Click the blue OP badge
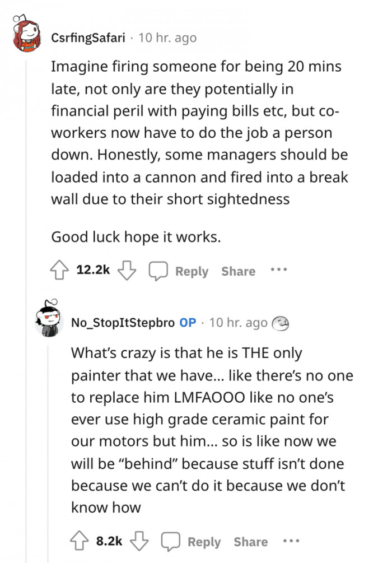The height and width of the screenshot is (563, 392). (x=188, y=323)
